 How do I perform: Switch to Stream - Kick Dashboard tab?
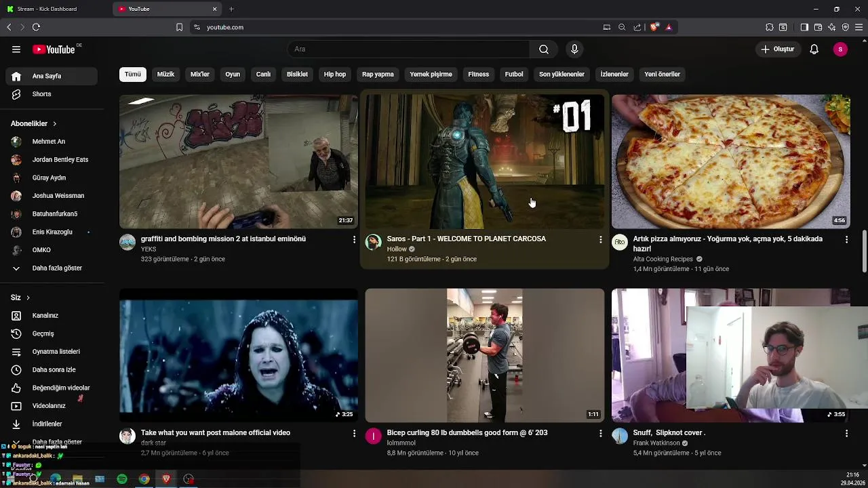coord(54,9)
